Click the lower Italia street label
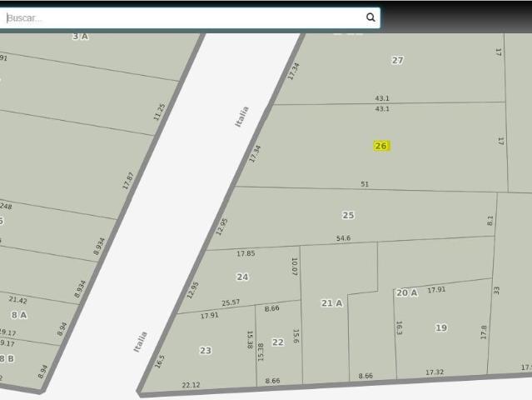Viewport: 532px width, 400px height. point(140,342)
